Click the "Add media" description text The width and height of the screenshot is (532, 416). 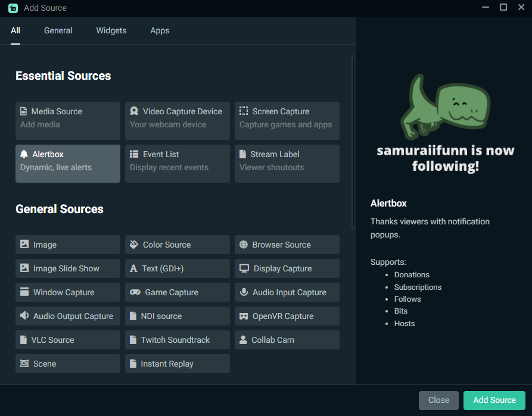coord(40,124)
